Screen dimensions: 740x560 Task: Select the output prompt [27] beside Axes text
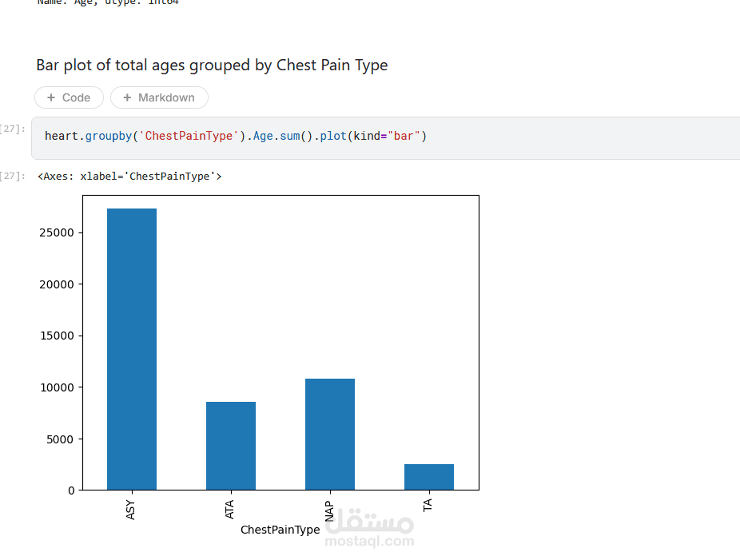pos(13,176)
